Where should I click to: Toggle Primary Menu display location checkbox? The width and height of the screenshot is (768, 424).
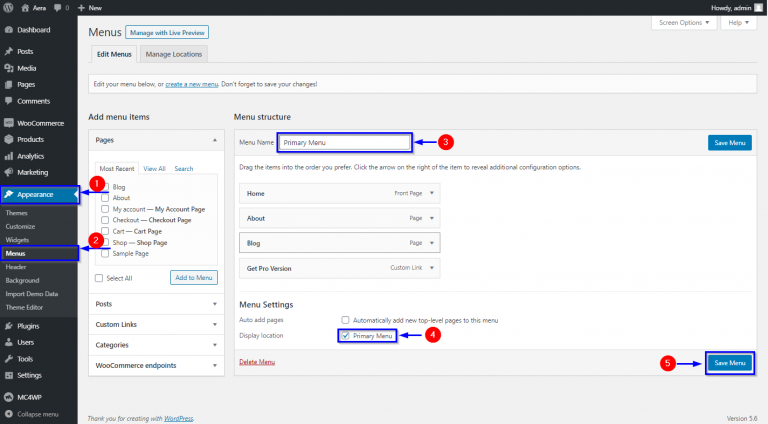click(345, 336)
